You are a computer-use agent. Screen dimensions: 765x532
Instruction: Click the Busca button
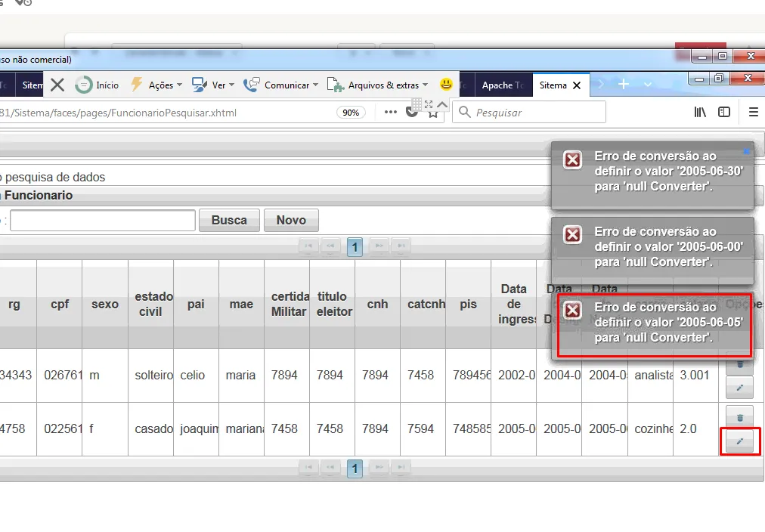point(229,221)
